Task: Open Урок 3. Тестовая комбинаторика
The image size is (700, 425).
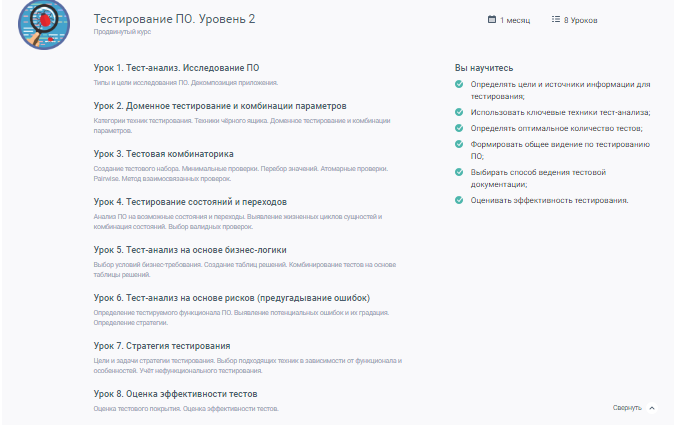Action: [163, 154]
